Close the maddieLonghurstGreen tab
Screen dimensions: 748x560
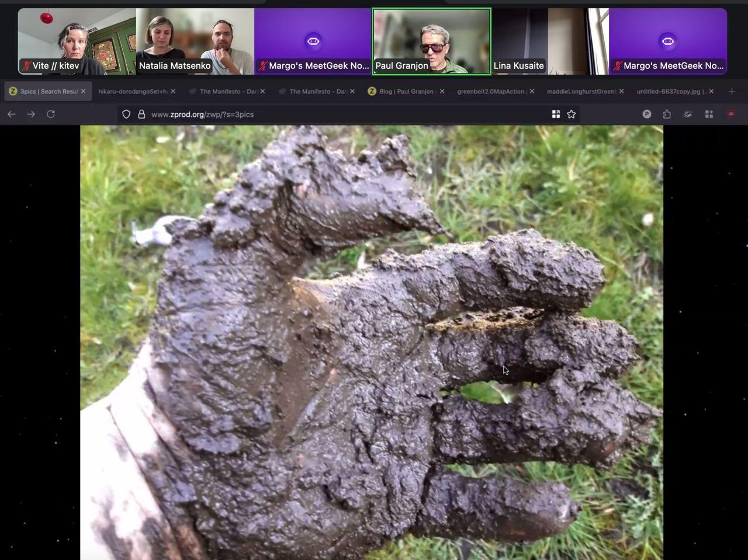click(621, 92)
